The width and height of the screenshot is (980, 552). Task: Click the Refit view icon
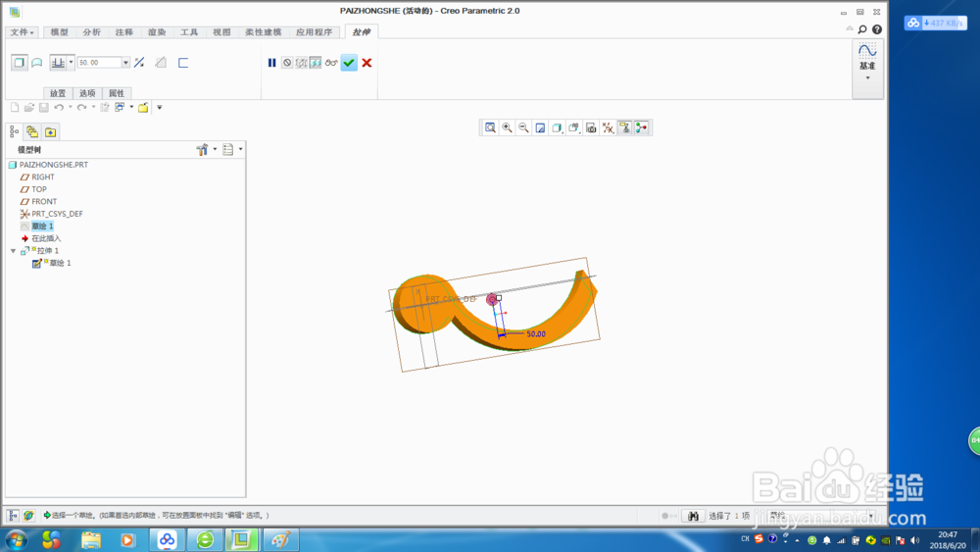pos(490,127)
